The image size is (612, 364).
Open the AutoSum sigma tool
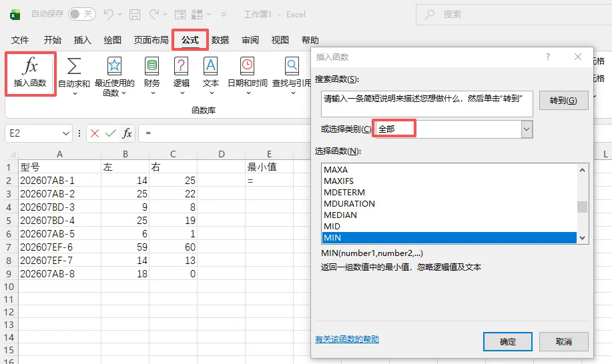point(74,66)
